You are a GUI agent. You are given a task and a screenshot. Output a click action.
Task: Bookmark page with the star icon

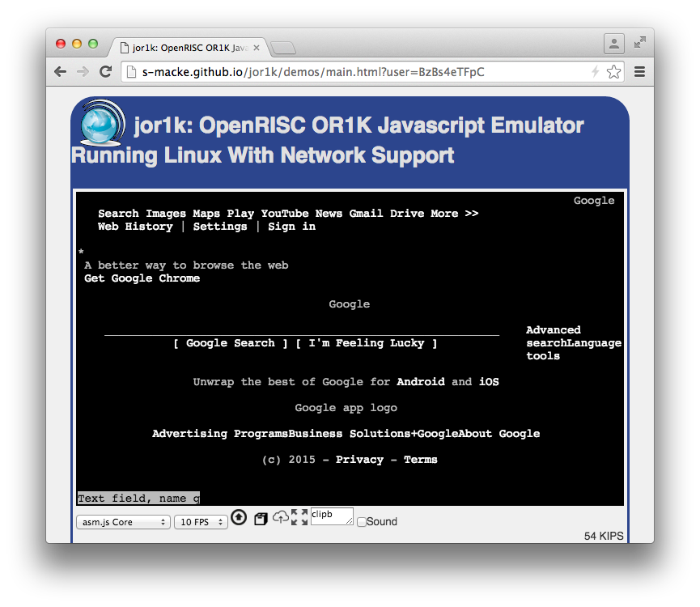tap(614, 71)
